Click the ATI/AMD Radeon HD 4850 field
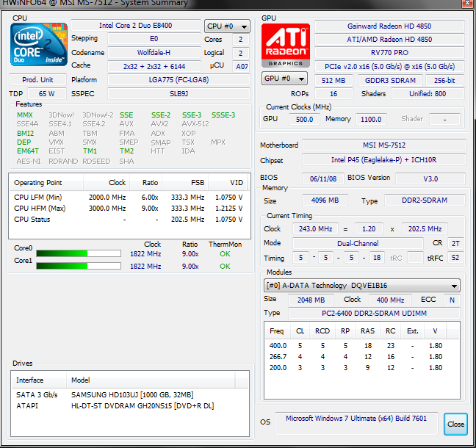 [389, 40]
